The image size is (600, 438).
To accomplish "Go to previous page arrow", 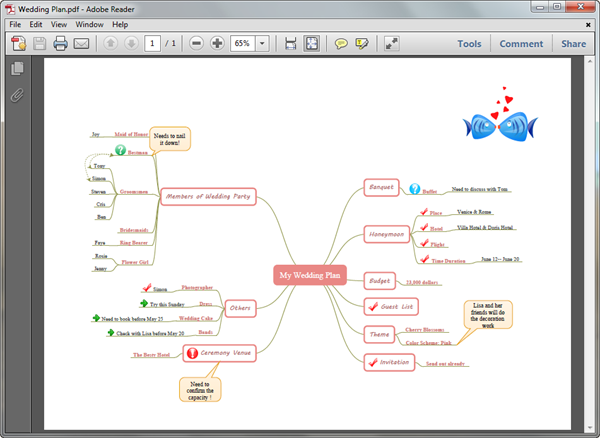I will coord(111,43).
